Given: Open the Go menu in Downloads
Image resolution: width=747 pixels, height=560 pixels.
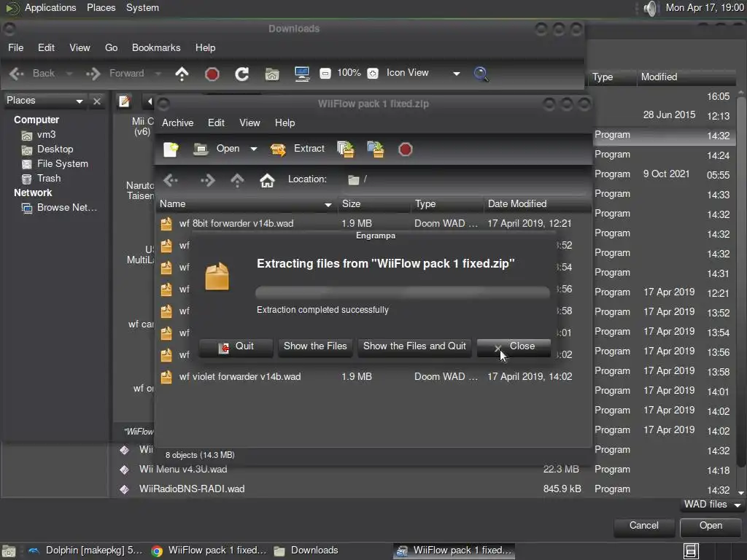Looking at the screenshot, I should [112, 48].
